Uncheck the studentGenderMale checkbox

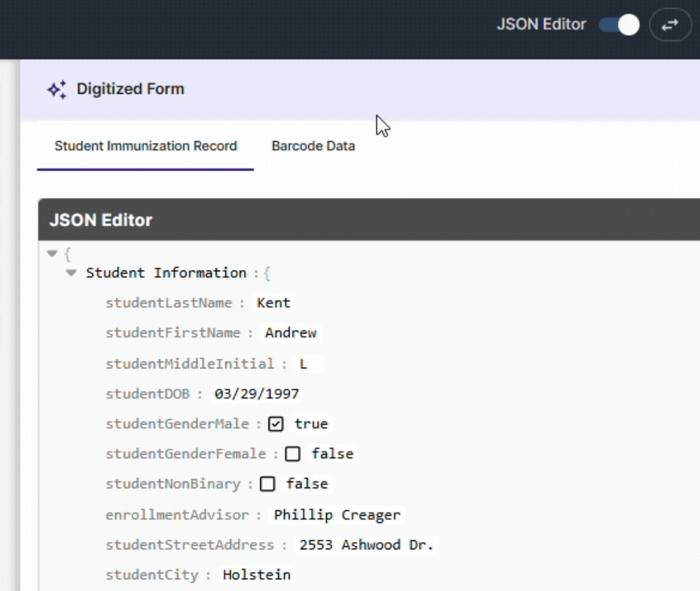click(x=276, y=425)
